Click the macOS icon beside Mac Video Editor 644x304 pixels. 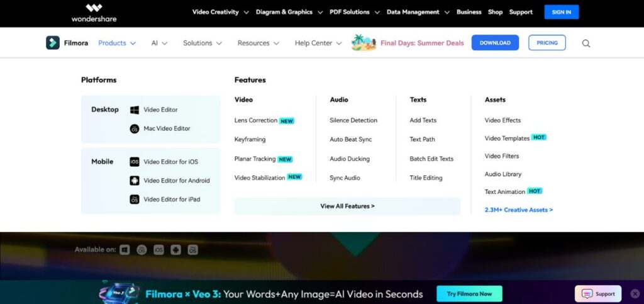pos(135,128)
